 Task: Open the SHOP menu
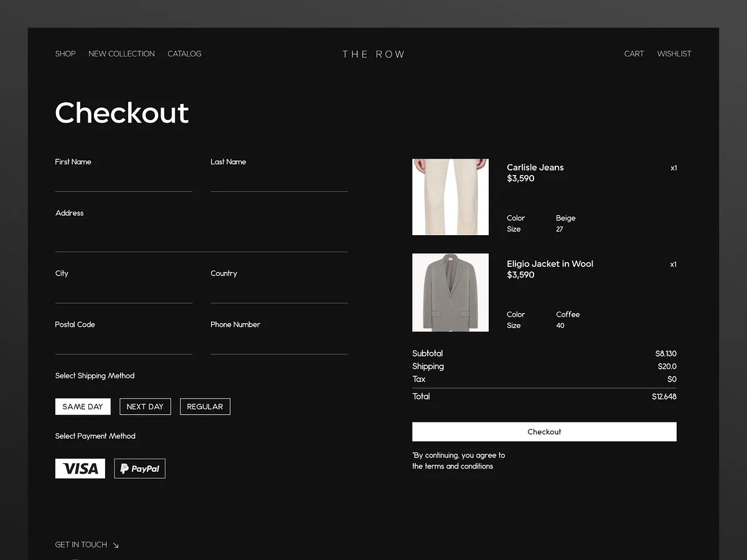[65, 54]
